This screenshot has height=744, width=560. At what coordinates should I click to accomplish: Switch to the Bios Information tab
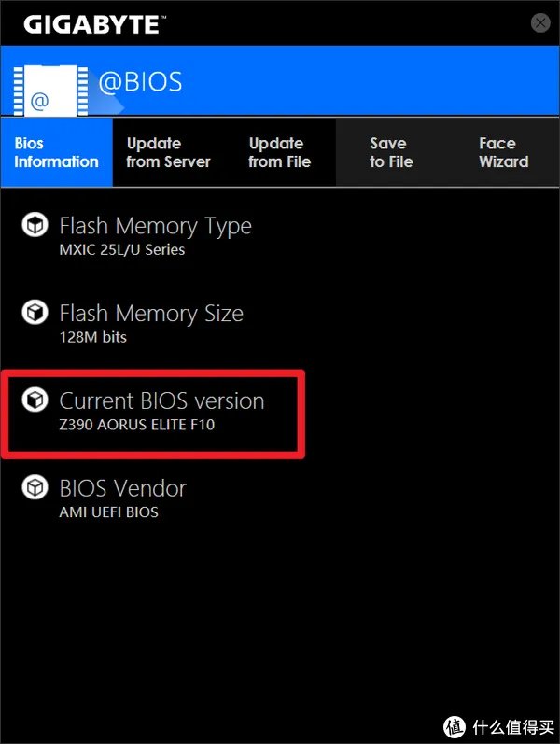(x=56, y=152)
